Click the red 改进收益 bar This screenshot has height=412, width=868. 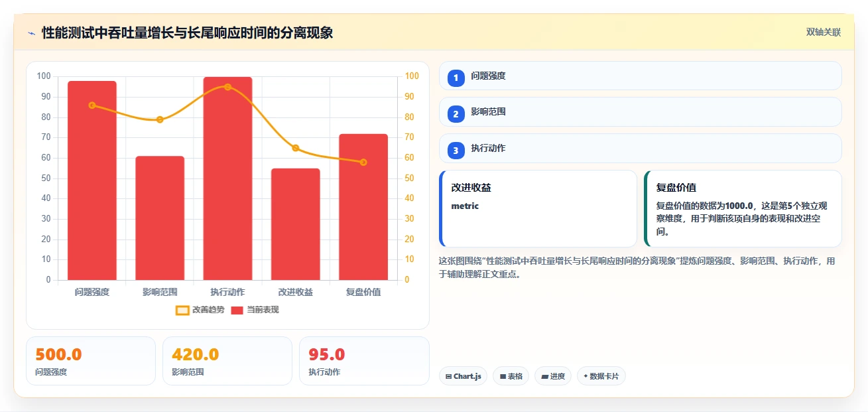click(x=296, y=224)
